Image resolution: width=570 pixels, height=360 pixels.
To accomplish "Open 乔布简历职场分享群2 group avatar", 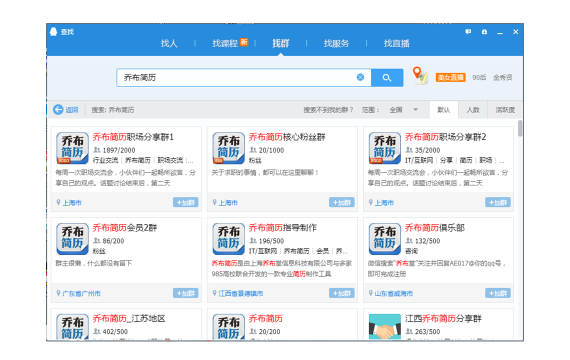I will pyautogui.click(x=385, y=148).
